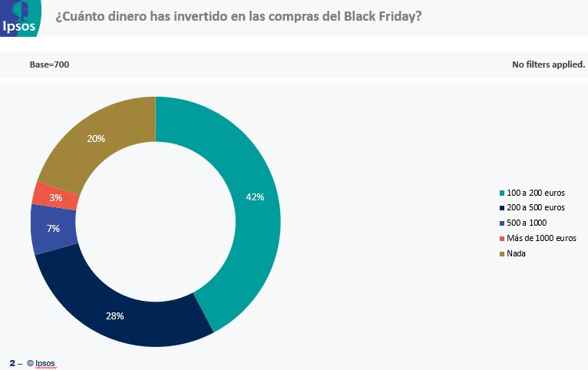Image resolution: width=588 pixels, height=370 pixels.
Task: Click the blue 7% donut slice
Action: click(x=53, y=229)
